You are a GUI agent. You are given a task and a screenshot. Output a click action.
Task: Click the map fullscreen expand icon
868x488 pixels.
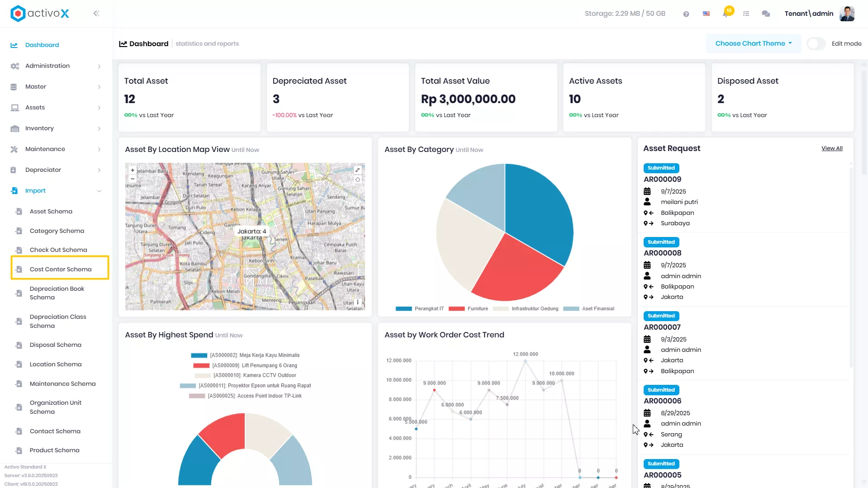click(x=357, y=170)
